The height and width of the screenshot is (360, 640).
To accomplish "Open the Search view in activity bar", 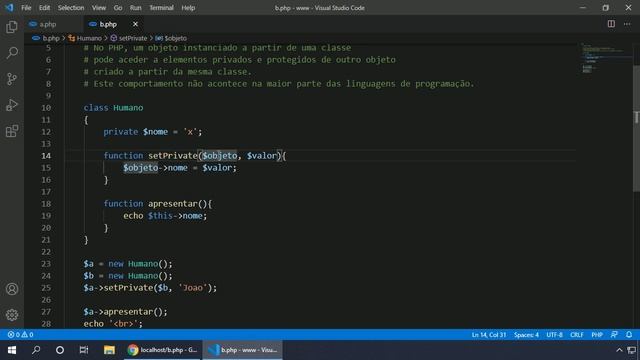I will pos(12,53).
